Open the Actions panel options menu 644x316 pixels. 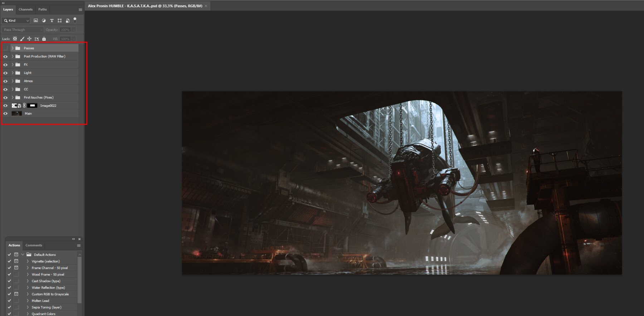click(x=79, y=245)
